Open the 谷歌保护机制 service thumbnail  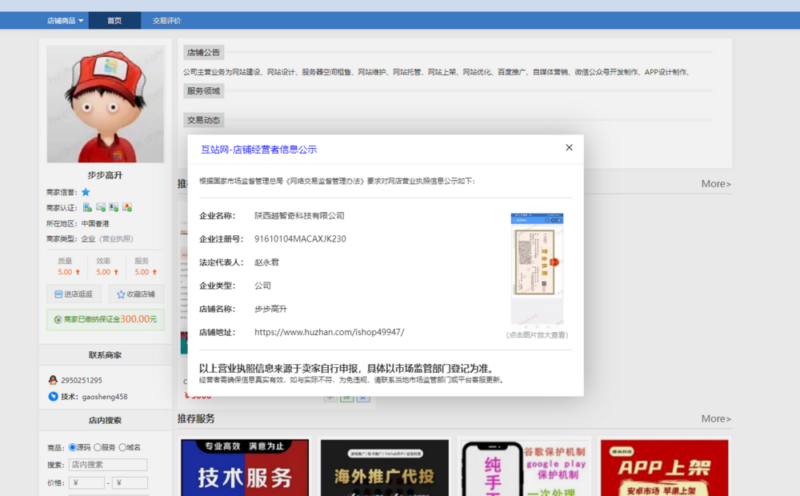coord(524,467)
